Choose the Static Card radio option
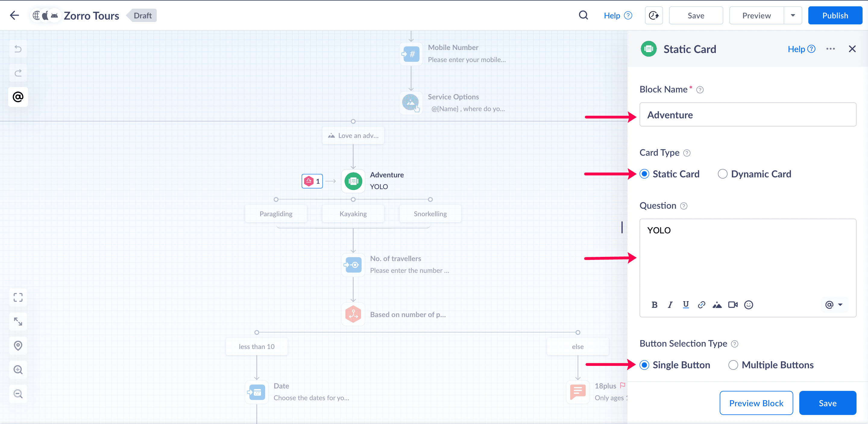Screen dimensions: 868x424 644,174
